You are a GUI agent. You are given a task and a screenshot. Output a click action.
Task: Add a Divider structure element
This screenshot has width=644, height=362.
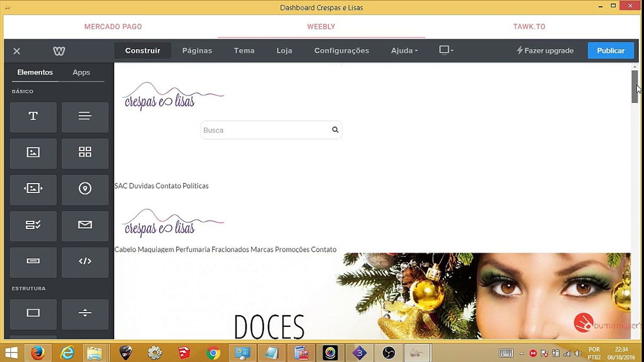(x=85, y=314)
